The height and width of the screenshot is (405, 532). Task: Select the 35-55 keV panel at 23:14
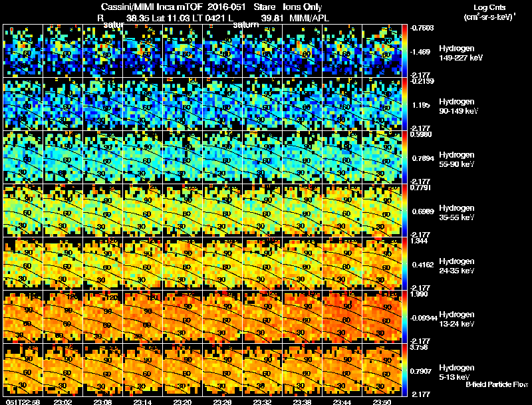tap(142, 211)
